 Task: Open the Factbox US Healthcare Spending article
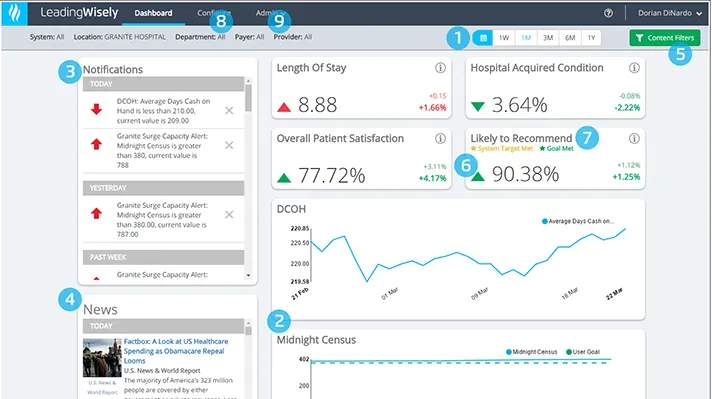point(176,351)
